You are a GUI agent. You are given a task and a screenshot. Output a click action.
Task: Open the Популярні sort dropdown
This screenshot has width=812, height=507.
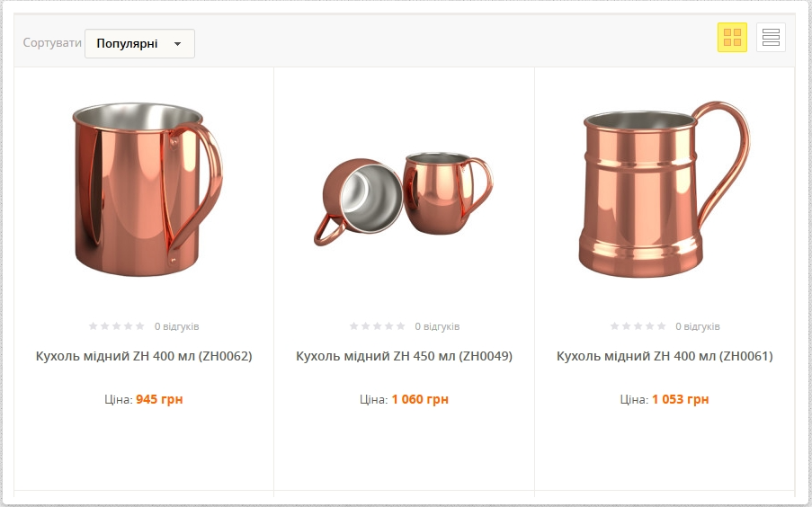click(139, 43)
